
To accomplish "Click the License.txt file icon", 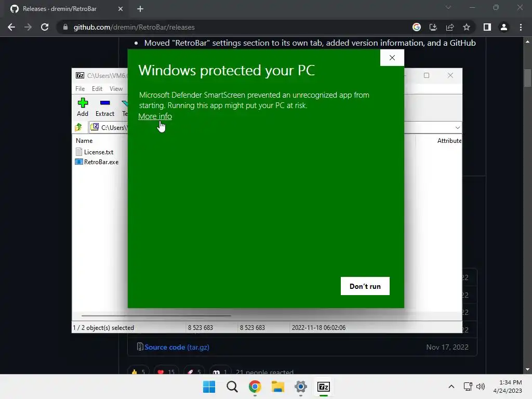I will 79,152.
